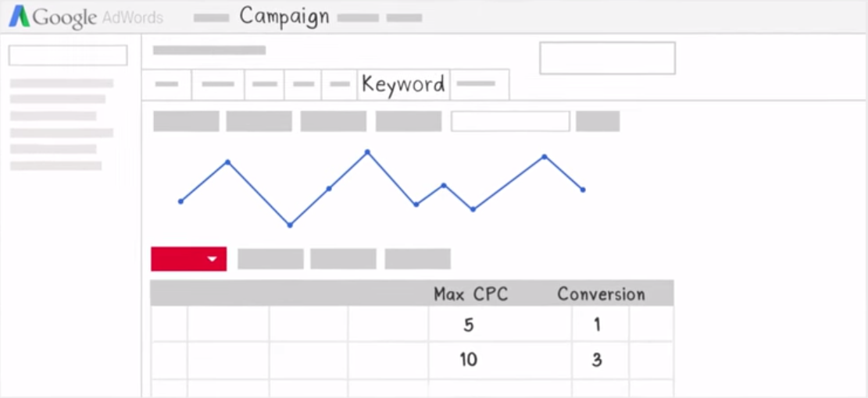868x398 pixels.
Task: Click the white dropdown arrow on red button
Action: tap(212, 259)
